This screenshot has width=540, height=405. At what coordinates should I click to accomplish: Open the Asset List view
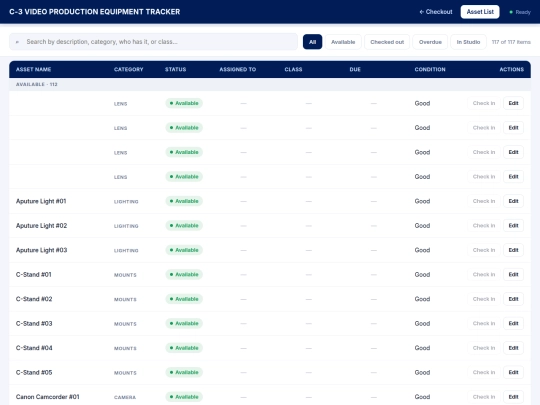[x=480, y=12]
